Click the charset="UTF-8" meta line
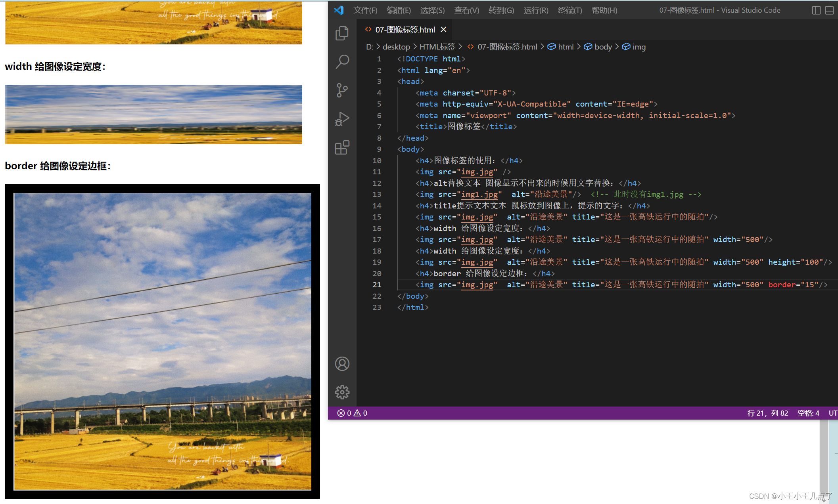 tap(466, 93)
